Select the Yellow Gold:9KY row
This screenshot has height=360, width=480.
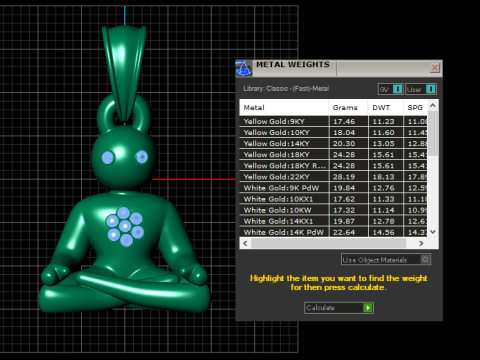tap(333, 121)
